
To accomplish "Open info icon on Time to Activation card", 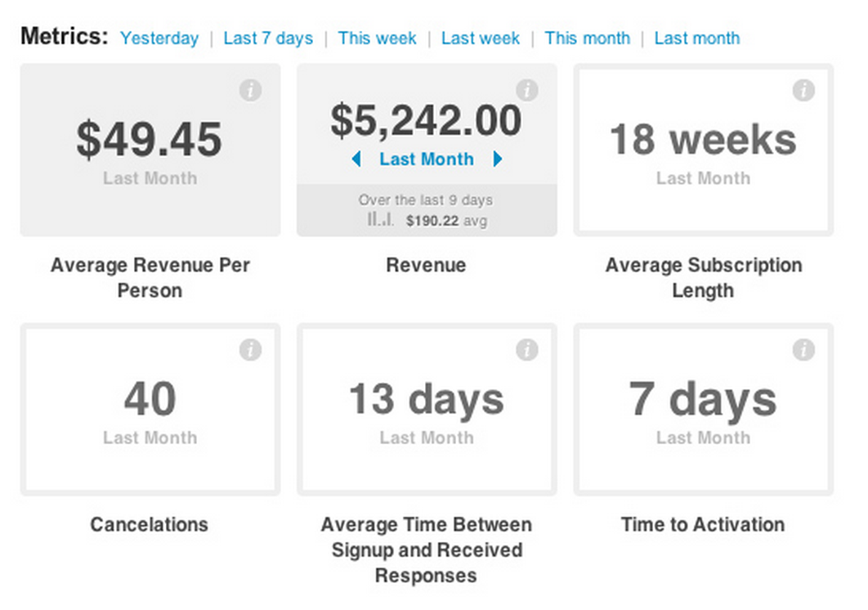I will [x=803, y=350].
